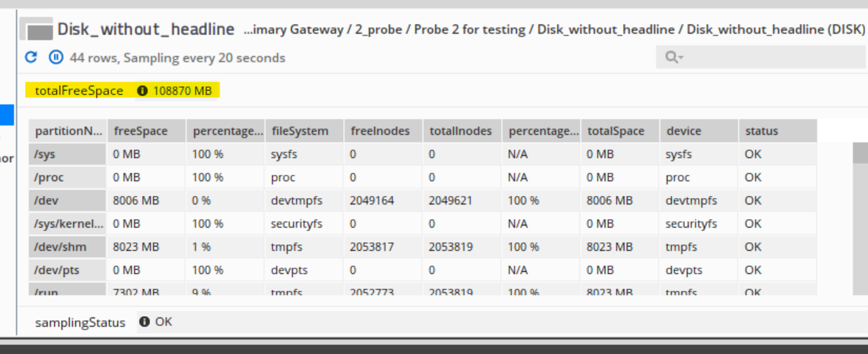This screenshot has width=868, height=354.
Task: Pause sampling with the pause icon
Action: (x=55, y=57)
